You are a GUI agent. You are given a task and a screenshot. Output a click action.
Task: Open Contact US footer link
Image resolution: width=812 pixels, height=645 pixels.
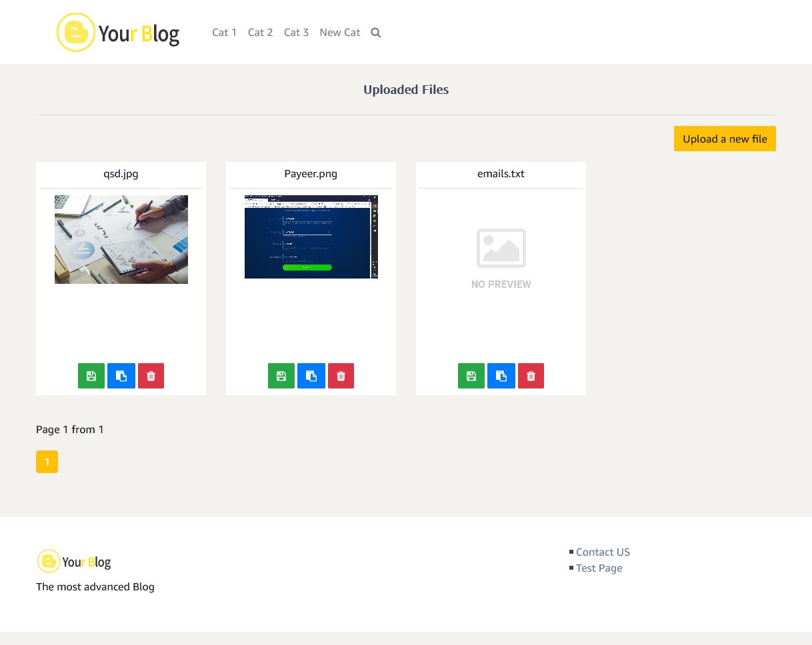[x=603, y=552]
